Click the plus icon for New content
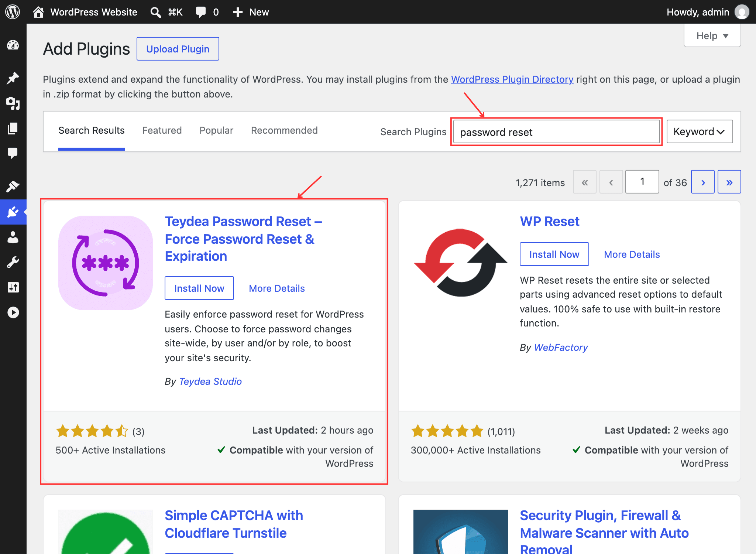This screenshot has height=554, width=756. pos(238,12)
